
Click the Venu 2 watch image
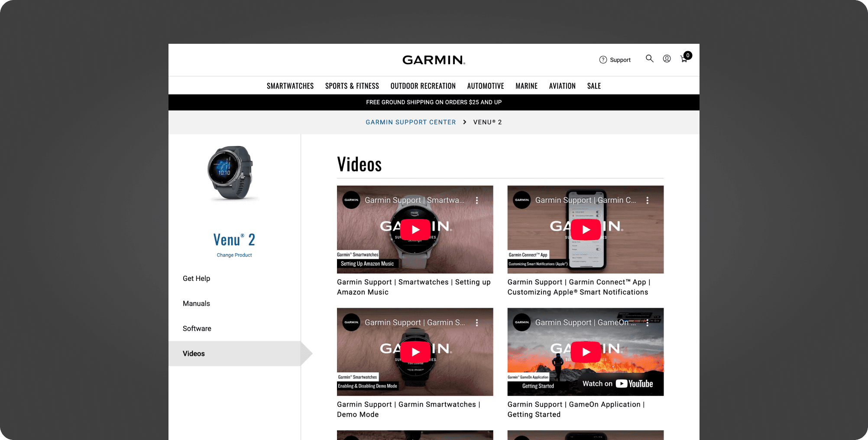[x=232, y=173]
